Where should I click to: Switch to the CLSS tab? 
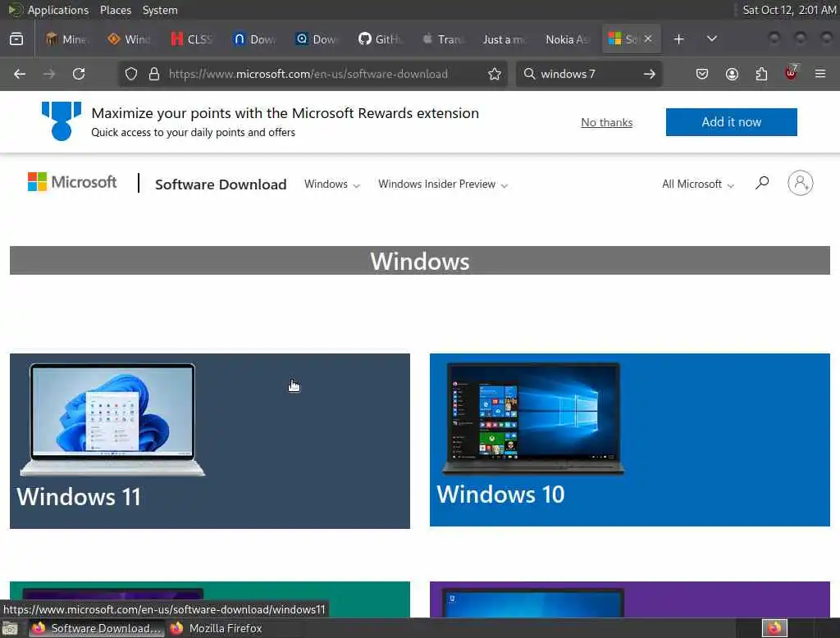[x=192, y=39]
